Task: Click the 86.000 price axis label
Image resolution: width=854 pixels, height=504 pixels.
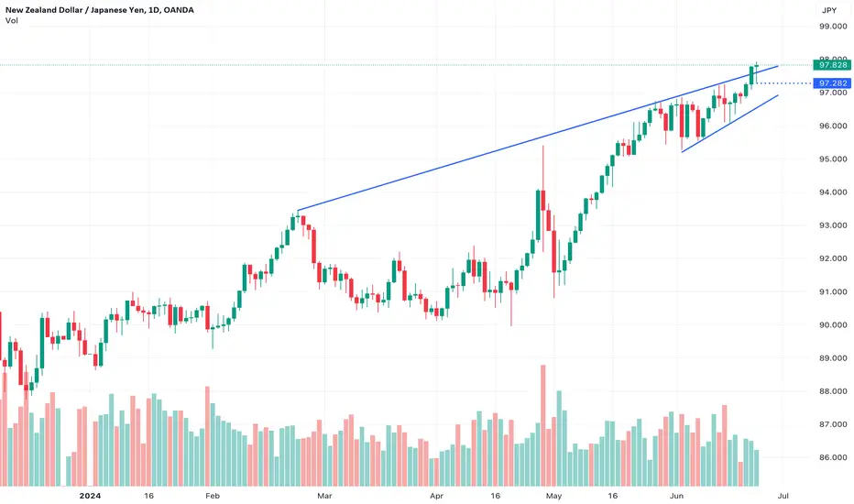Action: point(833,457)
